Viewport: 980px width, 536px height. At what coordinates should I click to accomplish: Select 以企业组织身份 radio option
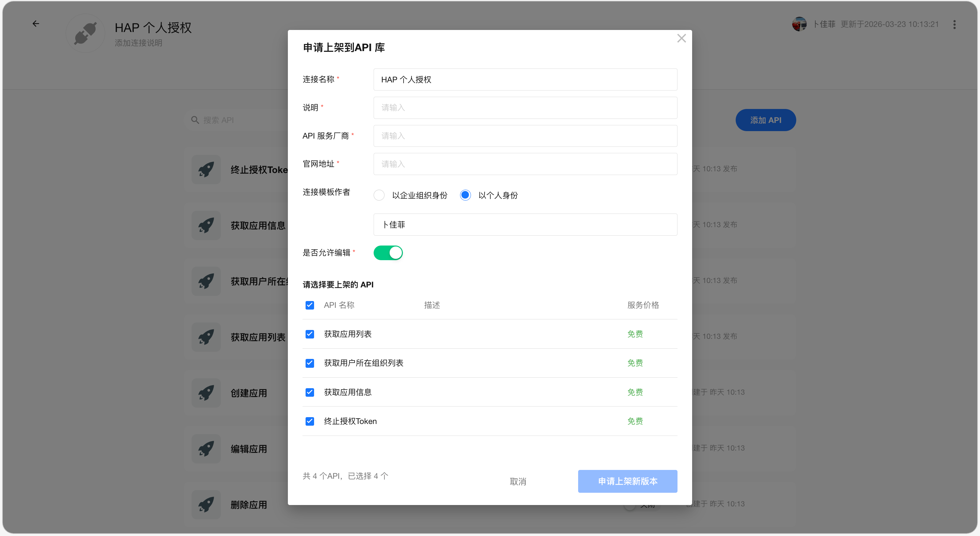[x=379, y=195]
